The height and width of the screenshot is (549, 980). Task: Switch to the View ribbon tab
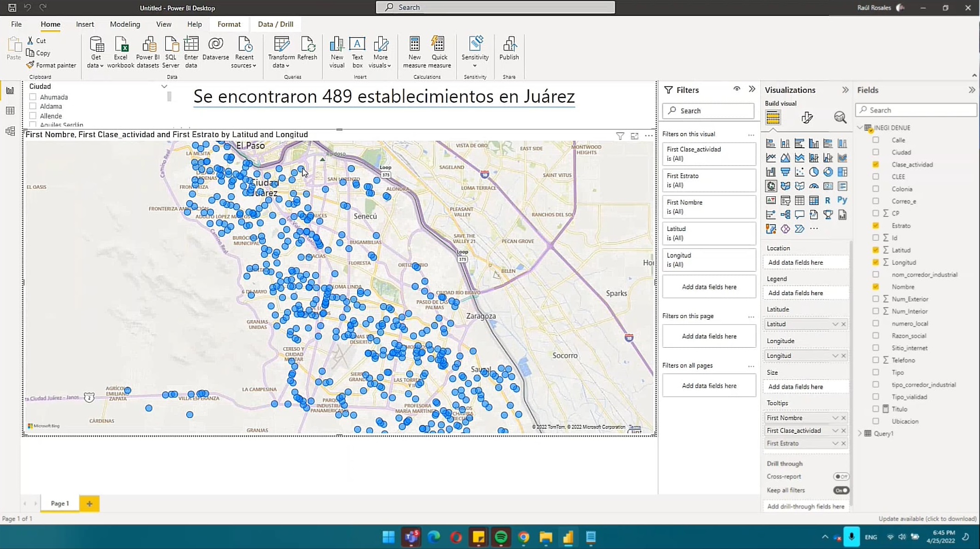(163, 24)
